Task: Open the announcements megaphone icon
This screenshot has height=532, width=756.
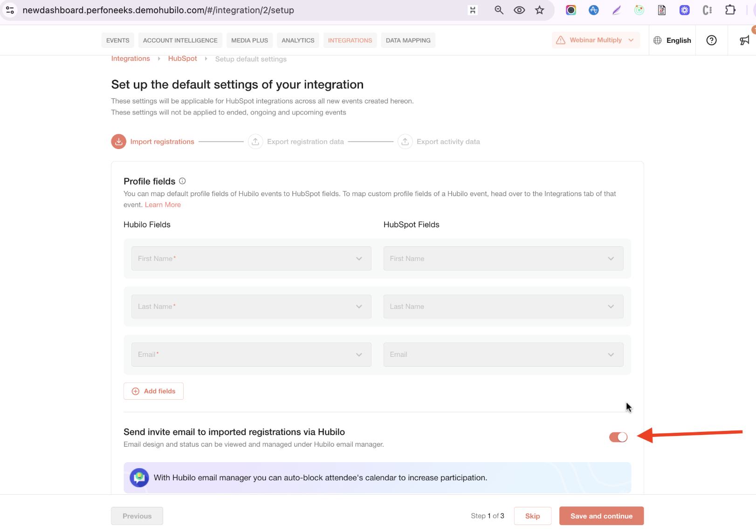Action: [x=744, y=40]
